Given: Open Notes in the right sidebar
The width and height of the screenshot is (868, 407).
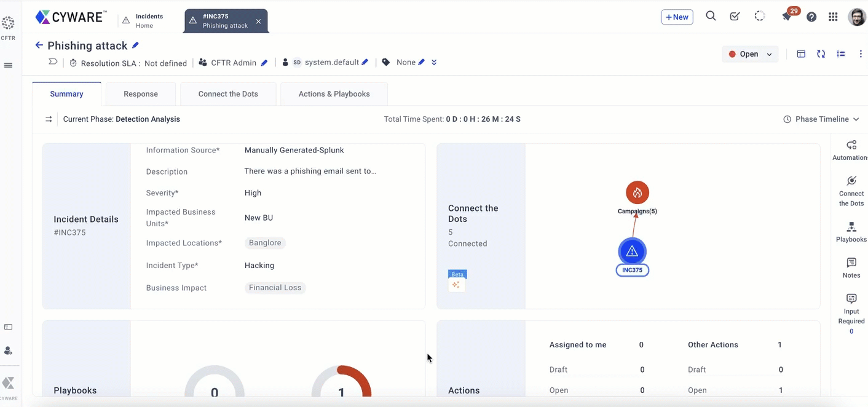Looking at the screenshot, I should pyautogui.click(x=851, y=268).
